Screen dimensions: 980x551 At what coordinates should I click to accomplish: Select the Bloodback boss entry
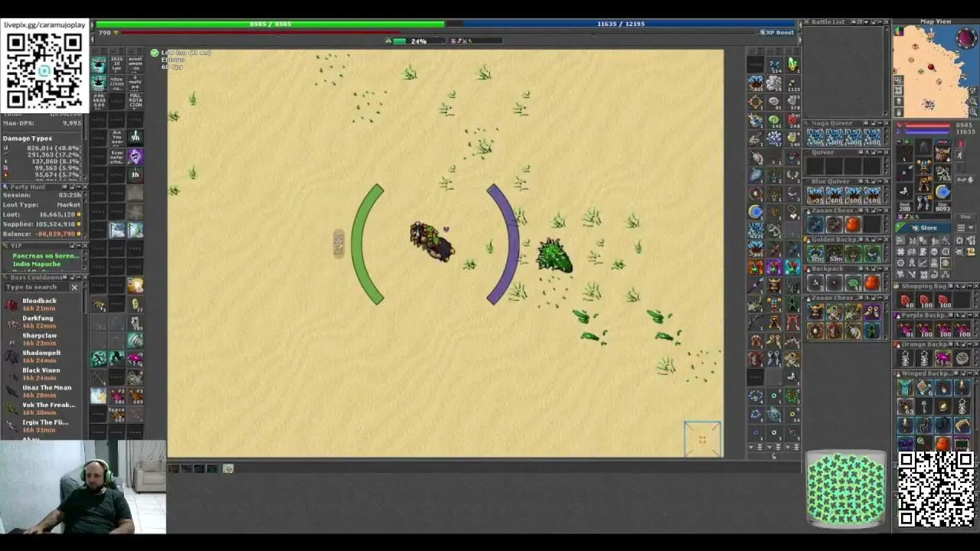pyautogui.click(x=44, y=304)
